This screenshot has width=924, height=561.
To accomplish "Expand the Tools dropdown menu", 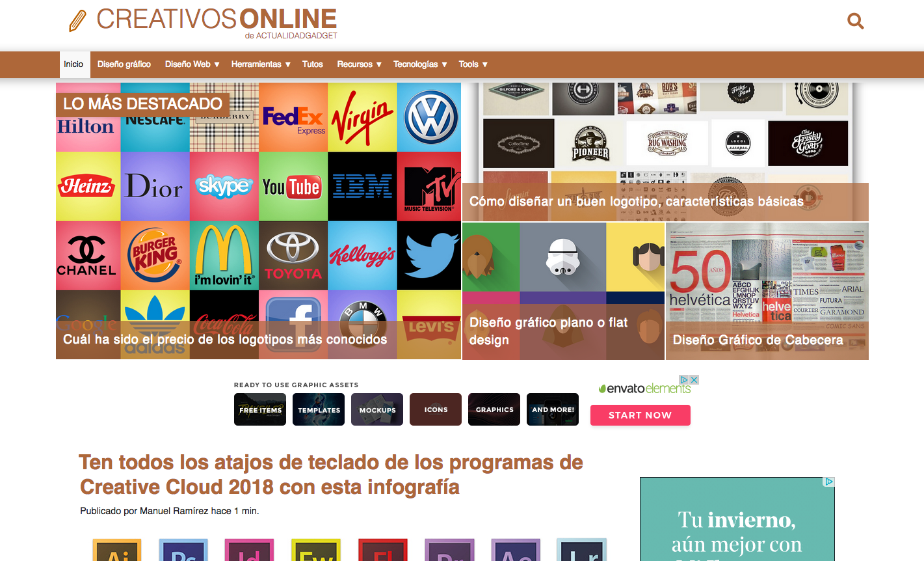I will (x=473, y=64).
